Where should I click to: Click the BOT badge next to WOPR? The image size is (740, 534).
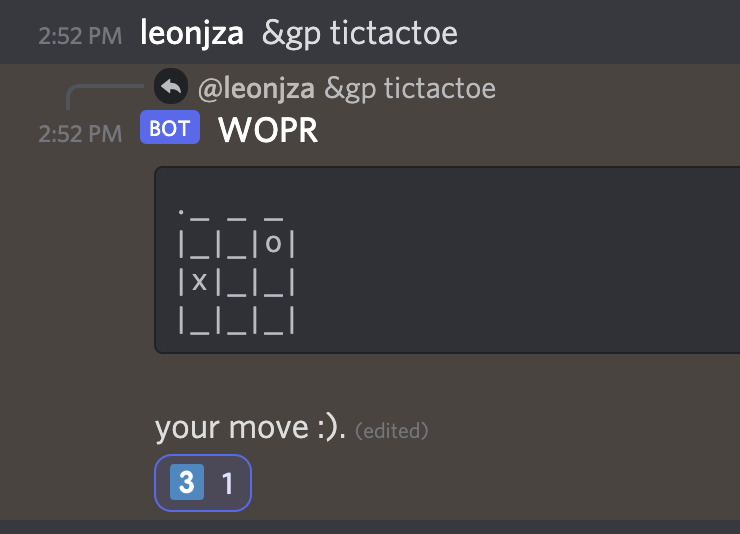170,129
